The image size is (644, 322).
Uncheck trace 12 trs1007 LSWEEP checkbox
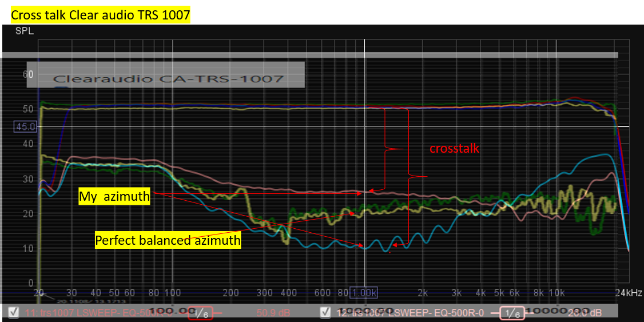[326, 313]
